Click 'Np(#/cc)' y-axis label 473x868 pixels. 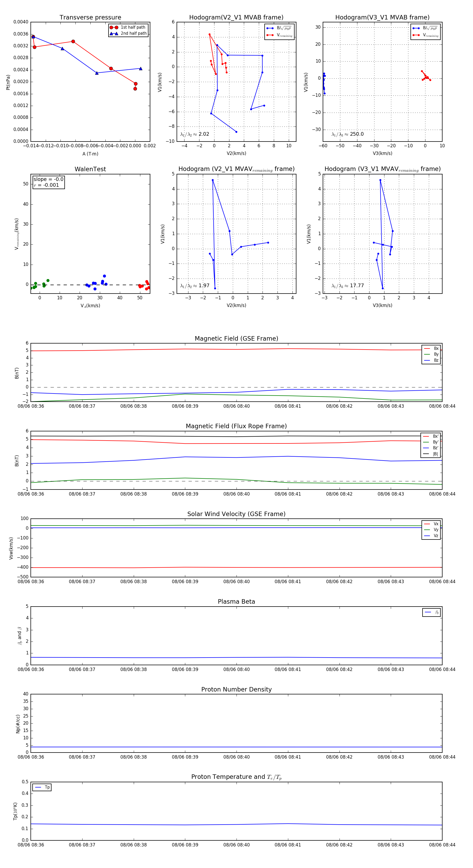[x=18, y=724]
